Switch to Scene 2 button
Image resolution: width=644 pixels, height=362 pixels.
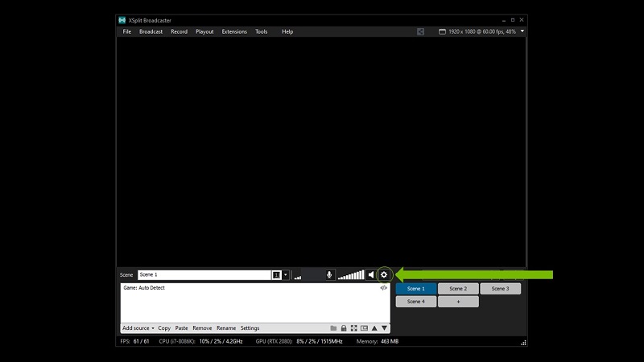coord(458,289)
